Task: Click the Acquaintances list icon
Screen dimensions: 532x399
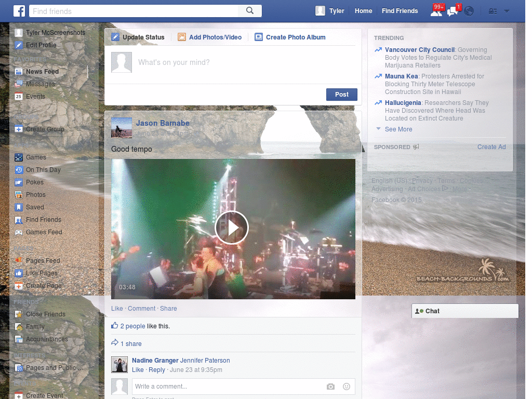Action: click(19, 339)
